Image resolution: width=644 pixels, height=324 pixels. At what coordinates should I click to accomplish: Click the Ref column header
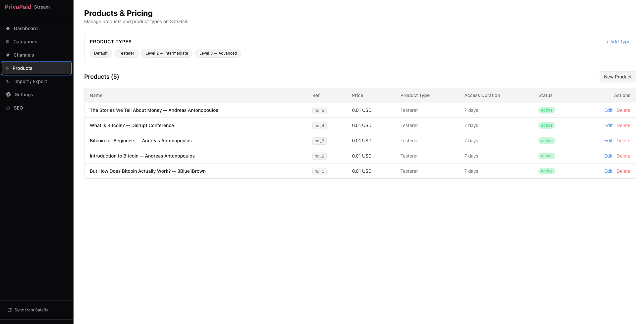coord(316,95)
